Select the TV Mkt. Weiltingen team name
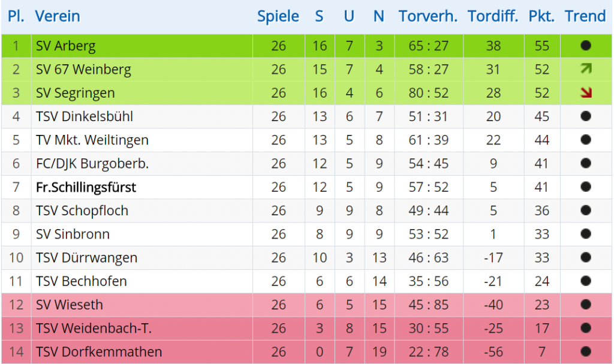The height and width of the screenshot is (364, 614). point(92,140)
